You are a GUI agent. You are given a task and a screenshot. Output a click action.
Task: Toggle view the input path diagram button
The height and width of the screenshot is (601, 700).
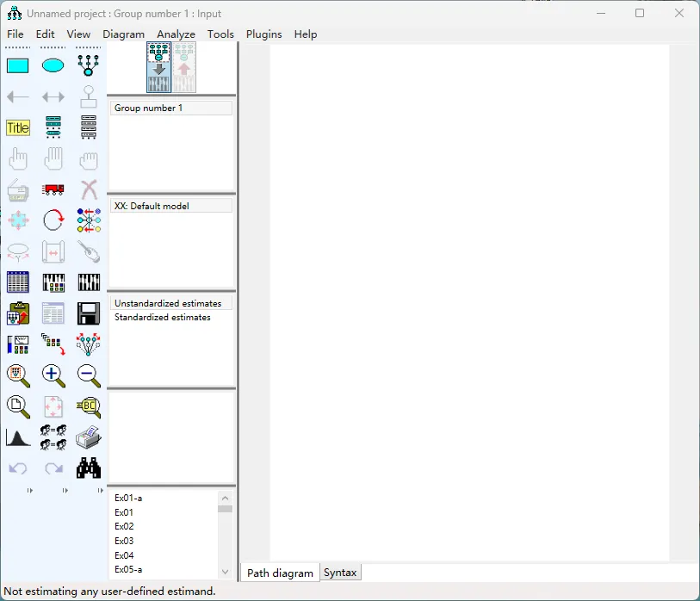coord(158,67)
